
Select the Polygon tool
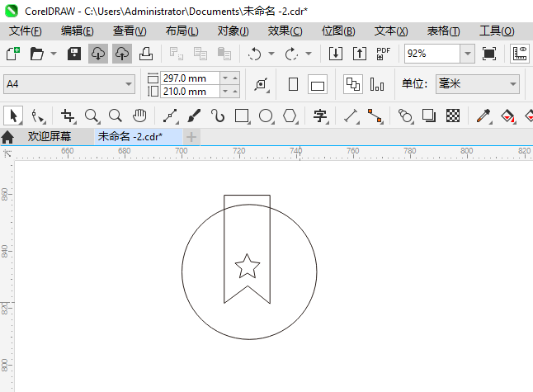coord(290,116)
